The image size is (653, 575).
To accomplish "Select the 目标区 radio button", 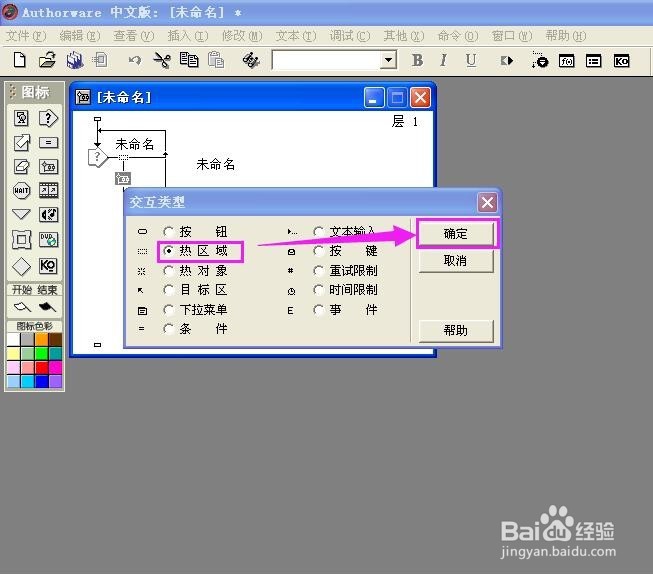I will pyautogui.click(x=169, y=290).
